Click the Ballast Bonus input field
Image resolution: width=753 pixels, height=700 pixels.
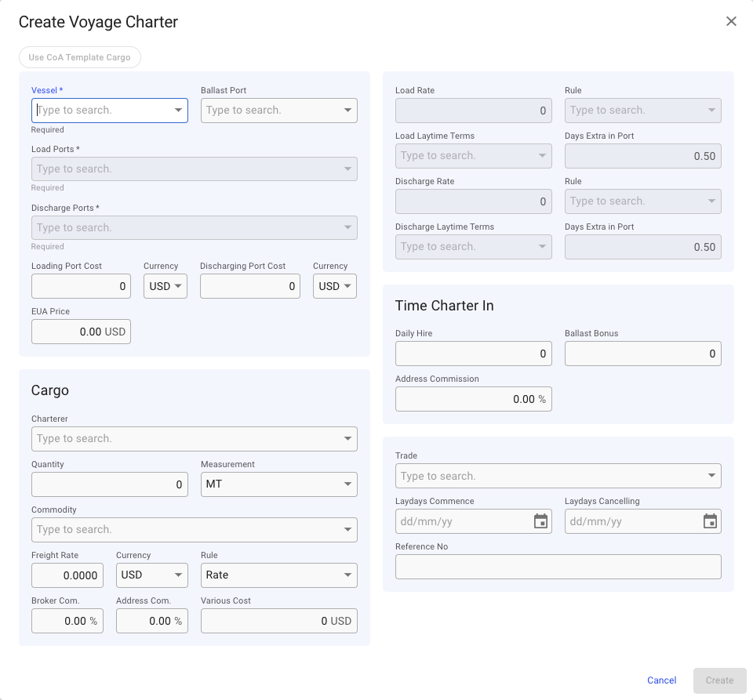(643, 354)
